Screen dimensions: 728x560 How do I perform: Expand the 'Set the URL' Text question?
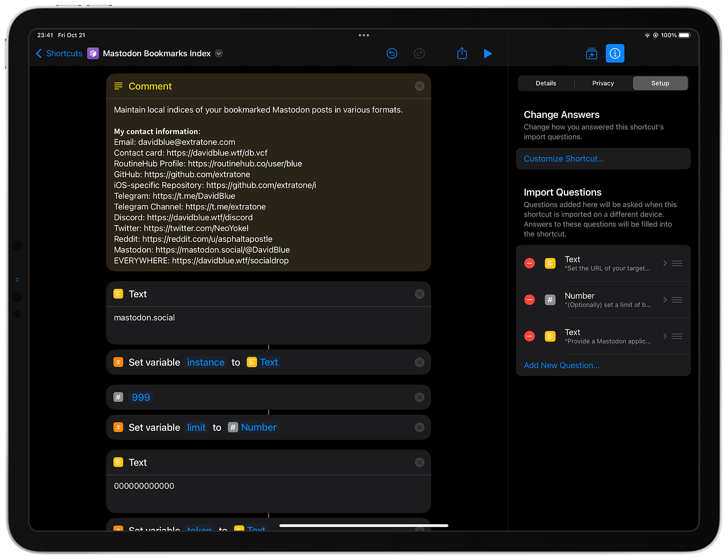tap(665, 263)
